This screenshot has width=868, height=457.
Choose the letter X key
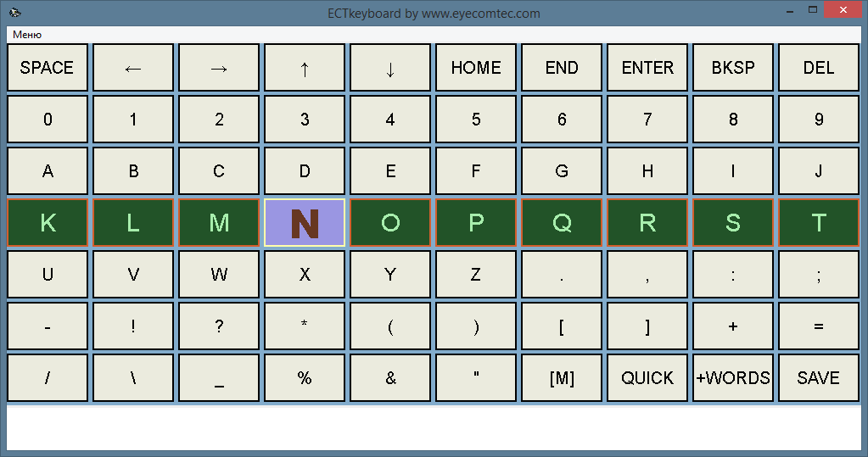coord(305,275)
